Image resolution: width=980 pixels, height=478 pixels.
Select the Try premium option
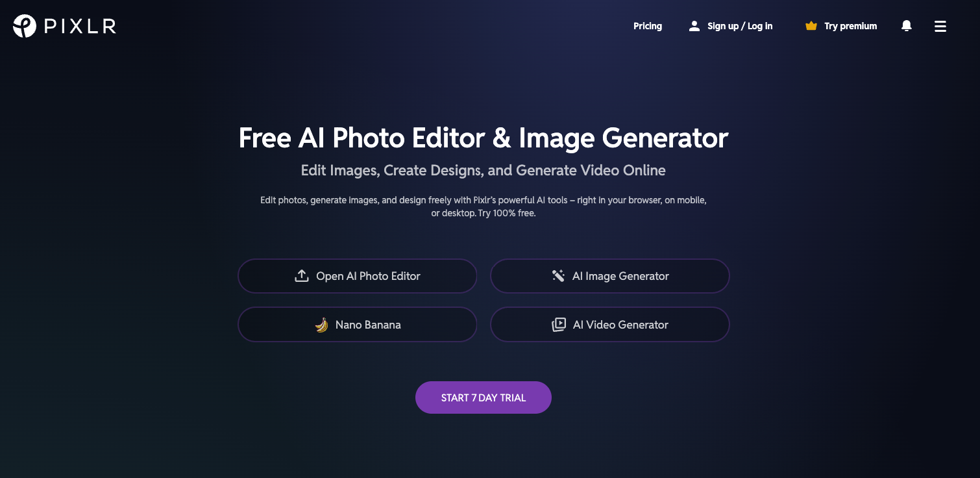pos(850,26)
